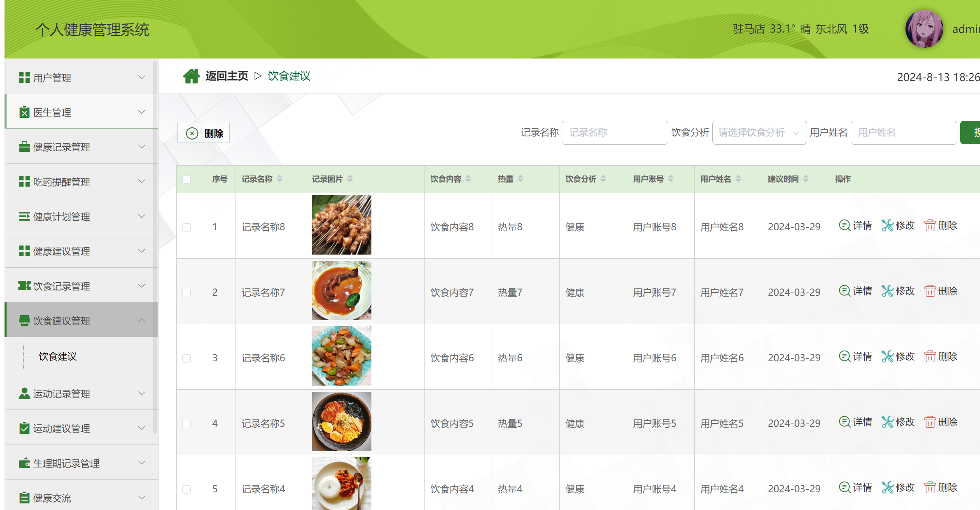
Task: Open the 请选择饮食分析 dropdown
Action: coord(759,132)
